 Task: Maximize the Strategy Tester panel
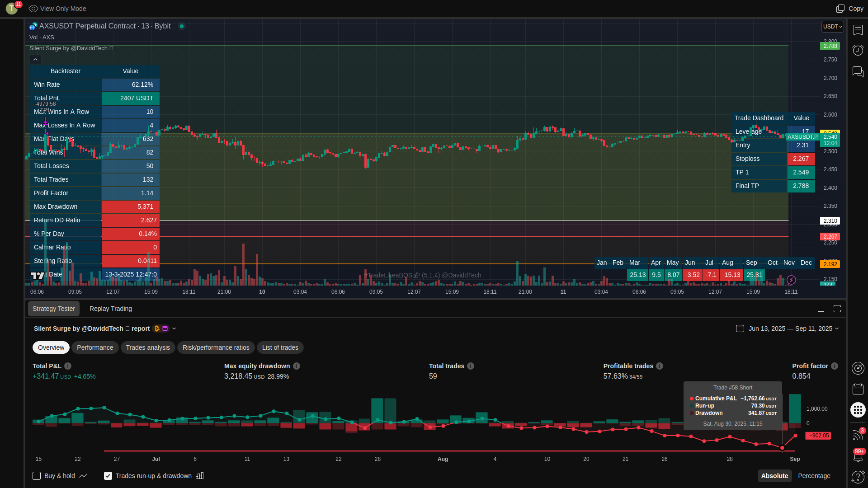pos(837,309)
